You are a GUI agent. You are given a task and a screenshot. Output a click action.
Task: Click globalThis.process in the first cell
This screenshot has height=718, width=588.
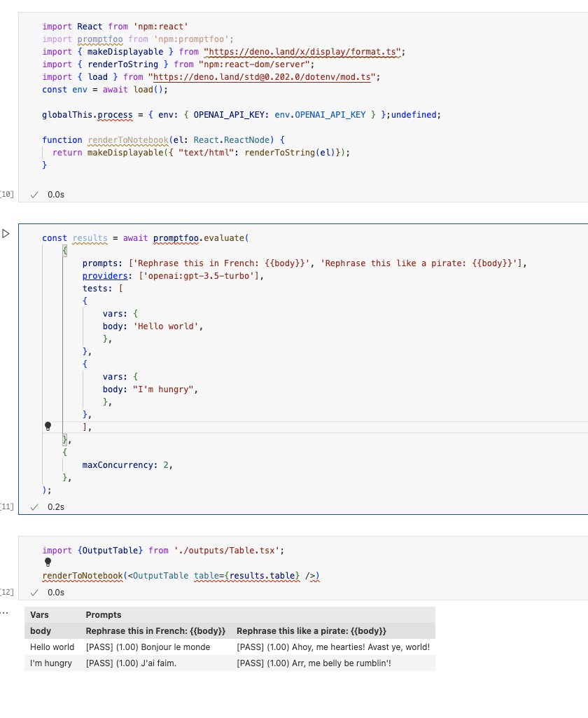coord(87,115)
